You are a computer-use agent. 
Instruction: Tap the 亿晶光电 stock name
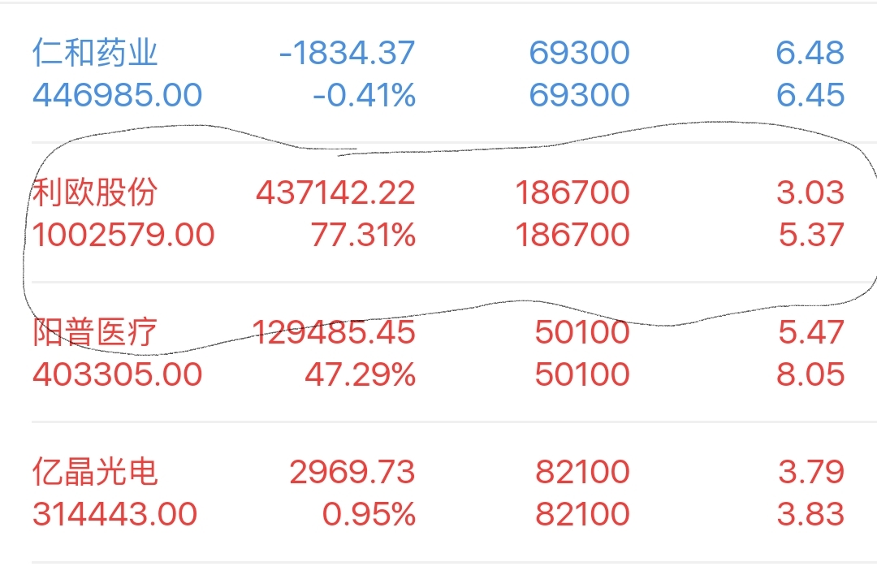[x=94, y=472]
